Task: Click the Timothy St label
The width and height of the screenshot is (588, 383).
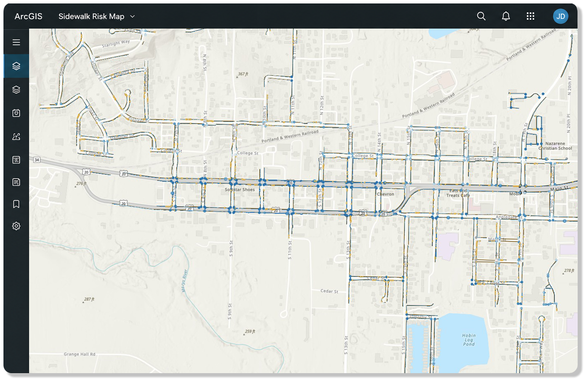Action: [420, 317]
